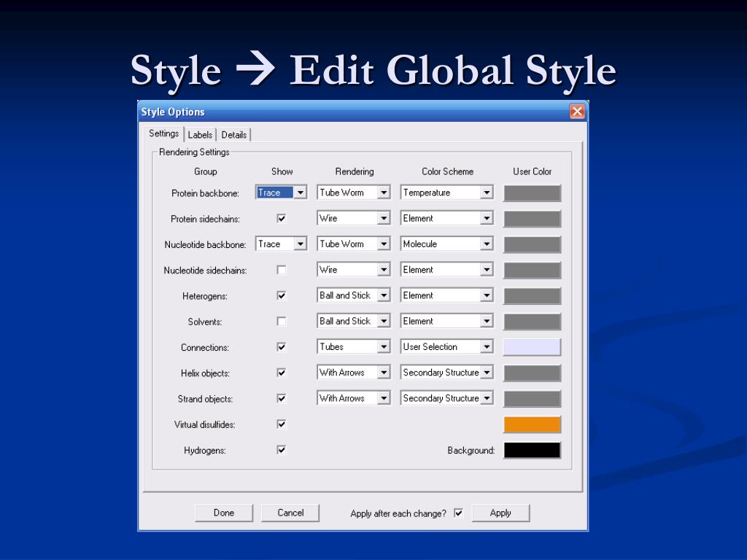Open Solvents Rendering dropdown
The width and height of the screenshot is (747, 560).
pos(354,321)
